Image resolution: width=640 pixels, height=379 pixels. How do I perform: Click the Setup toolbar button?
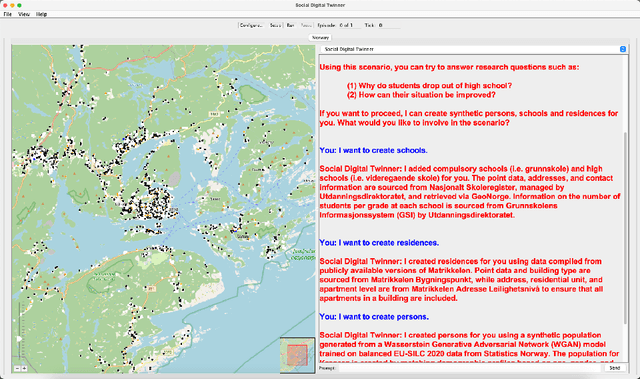click(x=276, y=25)
